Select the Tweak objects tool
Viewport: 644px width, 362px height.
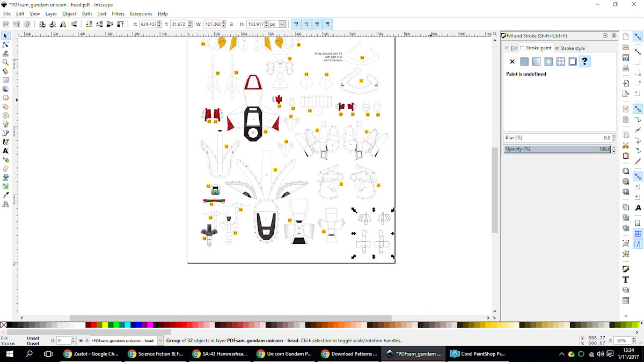(5, 53)
